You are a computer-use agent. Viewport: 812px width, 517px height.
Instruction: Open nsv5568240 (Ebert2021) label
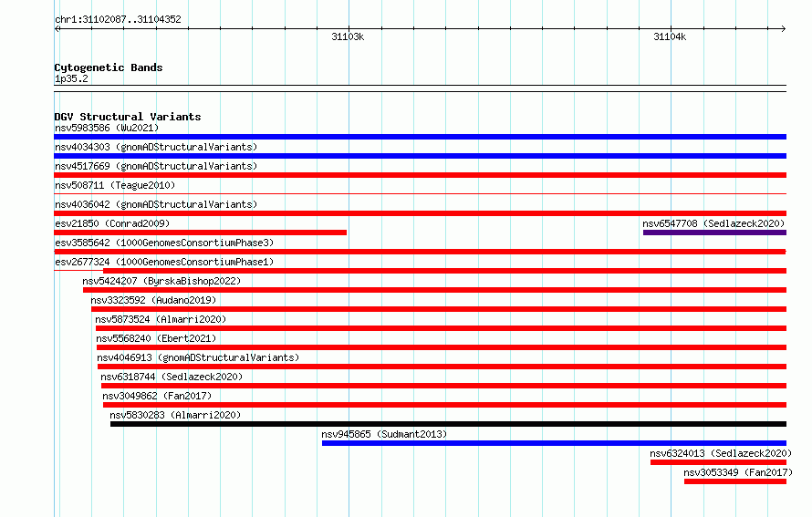156,338
